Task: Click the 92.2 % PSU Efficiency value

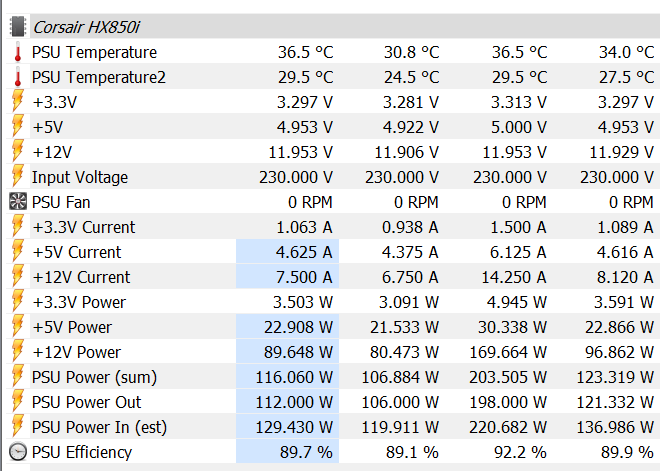Action: [x=520, y=452]
